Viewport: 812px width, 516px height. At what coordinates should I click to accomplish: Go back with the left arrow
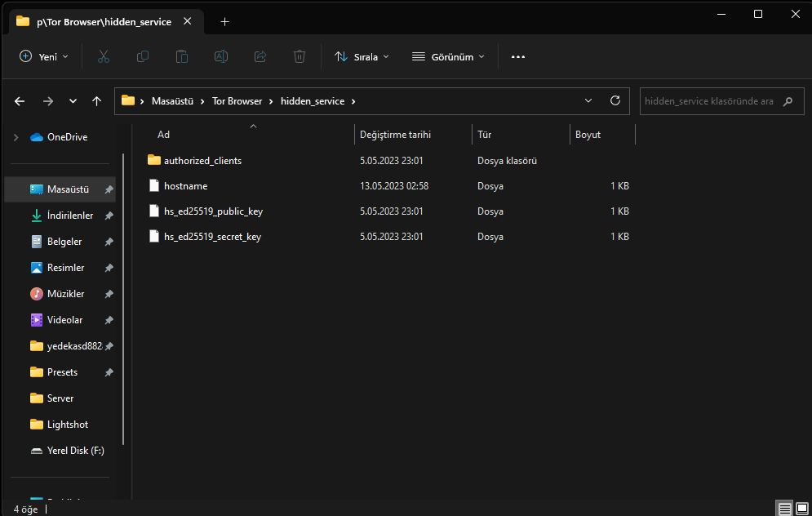[20, 101]
